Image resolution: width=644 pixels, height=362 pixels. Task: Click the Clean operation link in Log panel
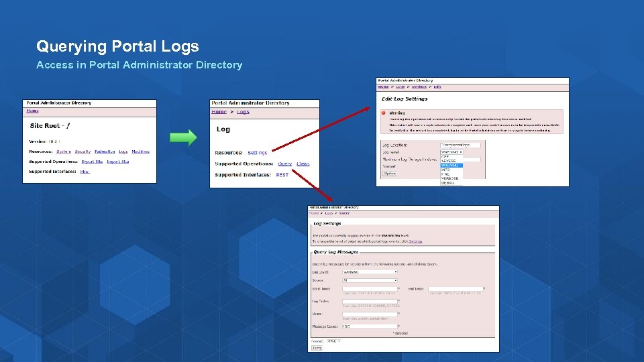coord(303,164)
